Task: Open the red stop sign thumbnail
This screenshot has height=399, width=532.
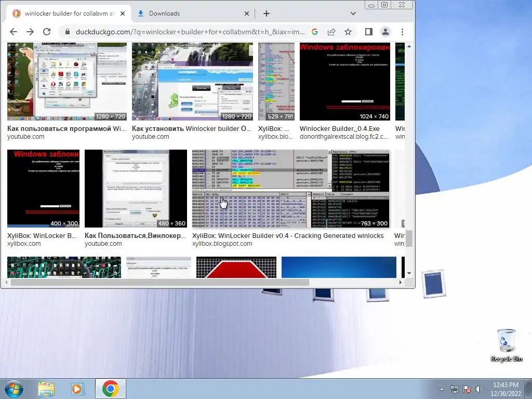Action: click(x=236, y=268)
